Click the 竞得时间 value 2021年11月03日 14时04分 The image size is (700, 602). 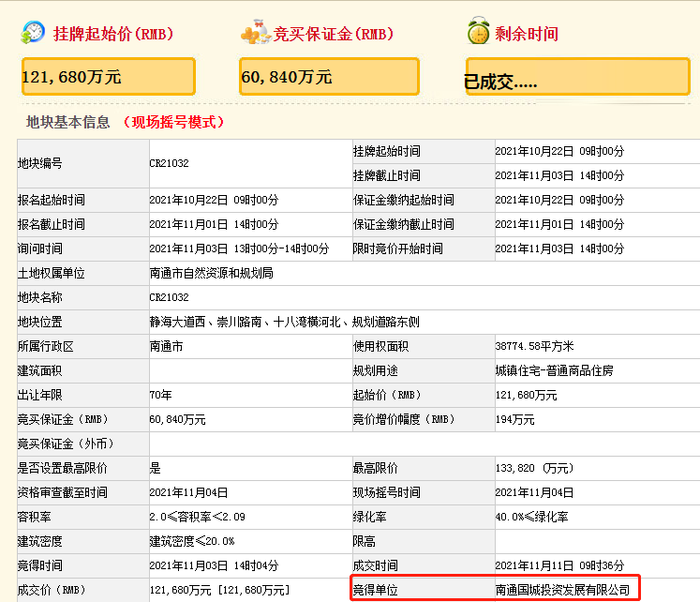click(214, 565)
